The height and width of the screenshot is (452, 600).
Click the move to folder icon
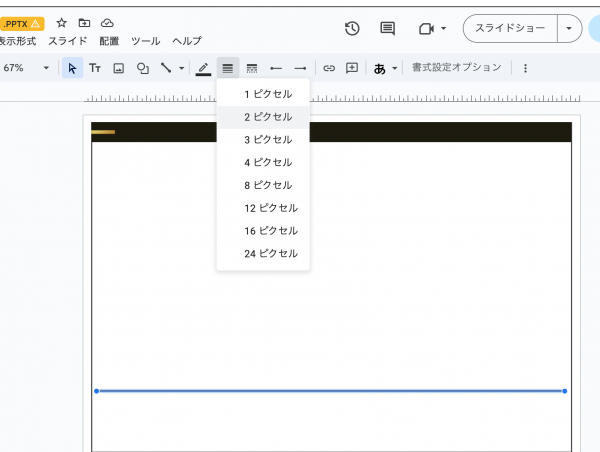84,23
